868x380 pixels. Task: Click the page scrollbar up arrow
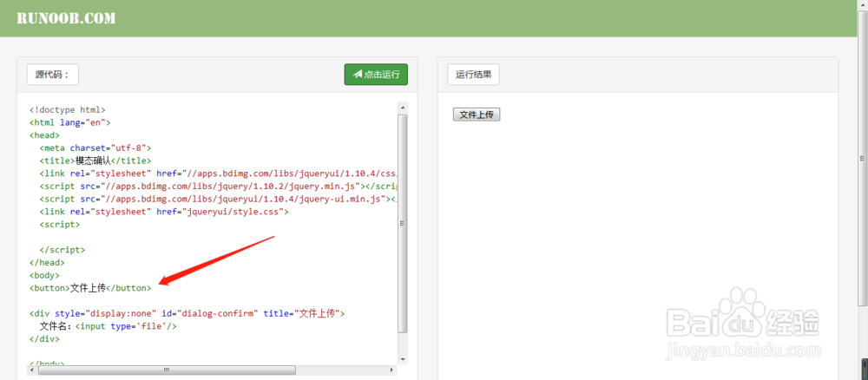(x=862, y=4)
